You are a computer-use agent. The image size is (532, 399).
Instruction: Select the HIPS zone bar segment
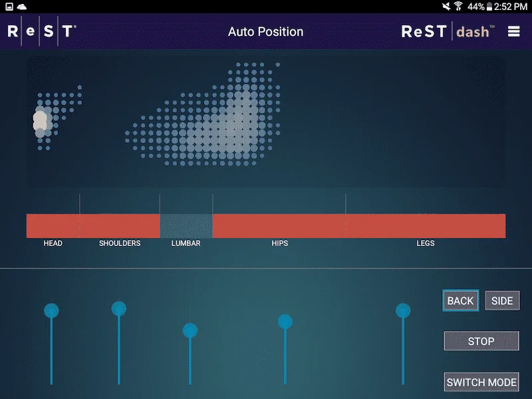click(x=279, y=225)
